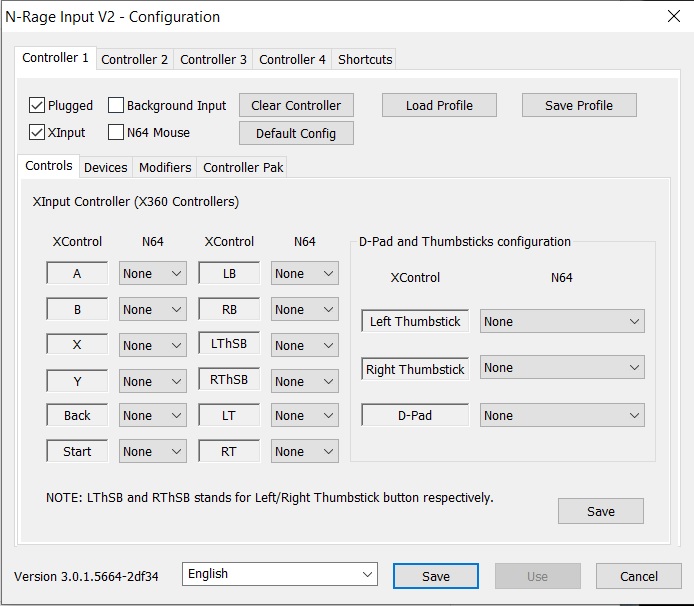The height and width of the screenshot is (606, 694).
Task: Expand the N64 dropdown for RT trigger
Action: point(304,451)
